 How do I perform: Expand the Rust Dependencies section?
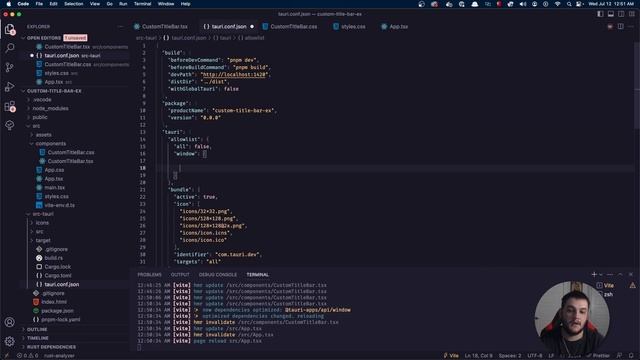[x=51, y=347]
